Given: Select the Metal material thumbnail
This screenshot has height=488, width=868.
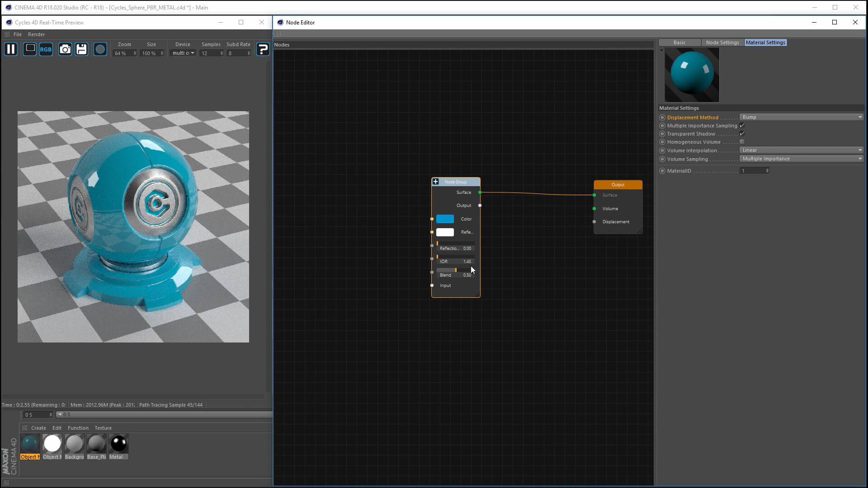Looking at the screenshot, I should pyautogui.click(x=118, y=444).
